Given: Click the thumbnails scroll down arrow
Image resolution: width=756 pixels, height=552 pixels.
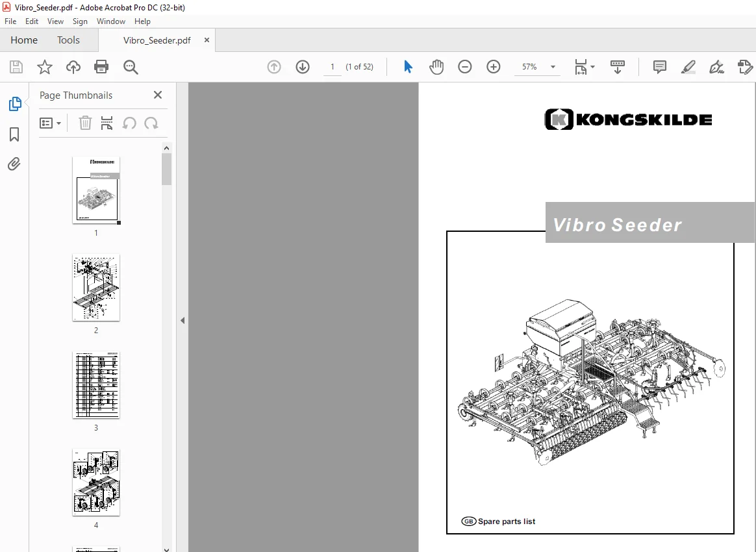Looking at the screenshot, I should click(166, 549).
